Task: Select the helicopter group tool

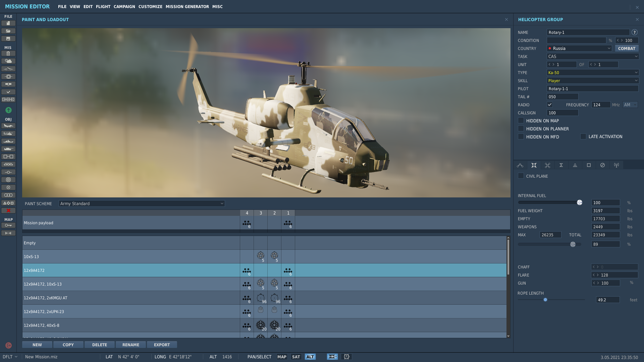Action: click(8, 133)
